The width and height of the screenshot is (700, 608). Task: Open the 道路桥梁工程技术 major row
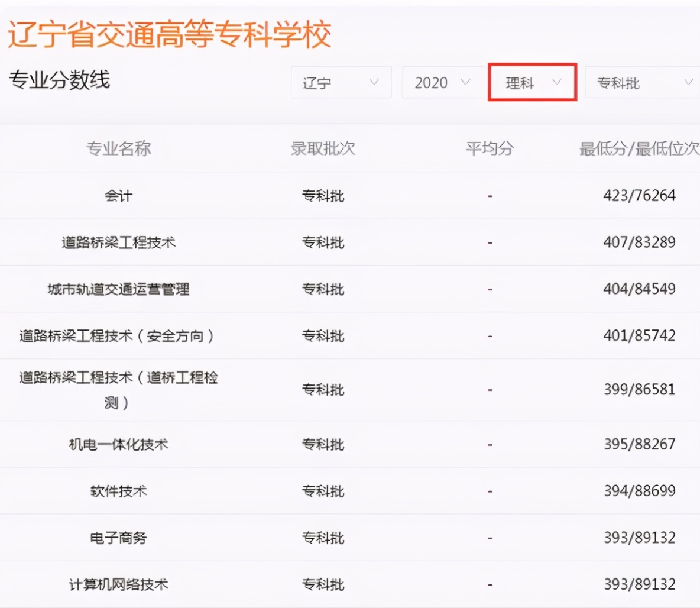[119, 242]
